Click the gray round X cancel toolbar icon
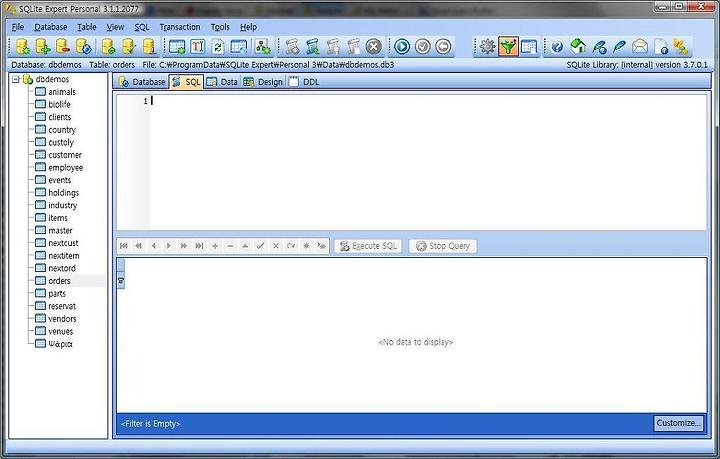The height and width of the screenshot is (459, 720). [374, 46]
